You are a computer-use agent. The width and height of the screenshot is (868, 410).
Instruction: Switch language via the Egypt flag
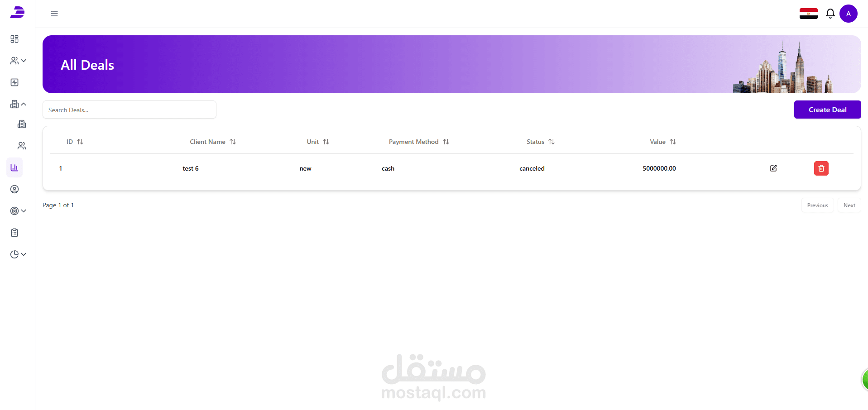coord(809,14)
